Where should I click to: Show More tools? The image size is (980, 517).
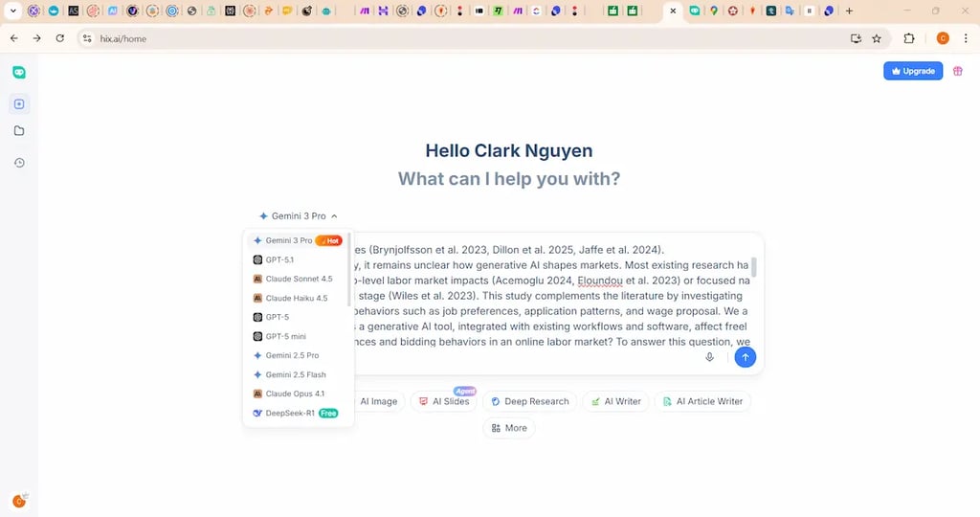point(509,428)
